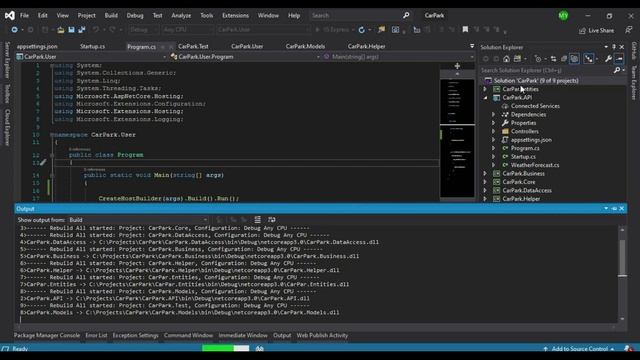Click the toolbar bookmark icon
The width and height of the screenshot is (640, 360).
coord(465,29)
